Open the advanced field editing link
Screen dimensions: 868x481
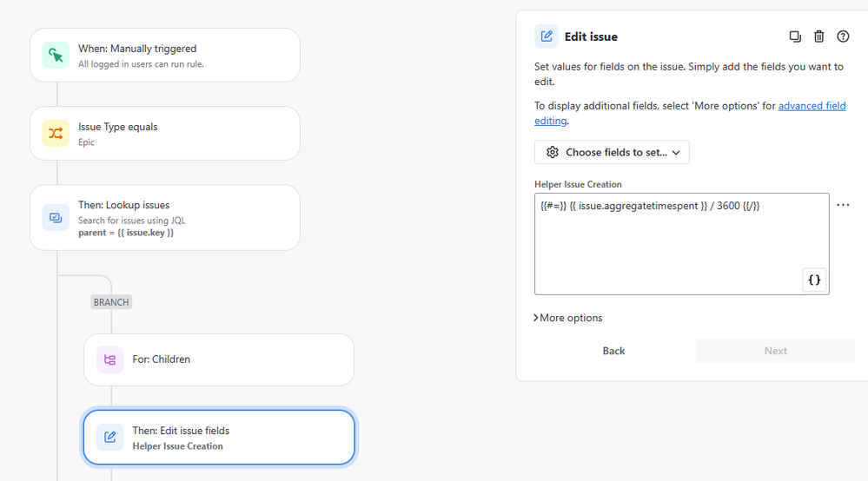click(x=812, y=106)
